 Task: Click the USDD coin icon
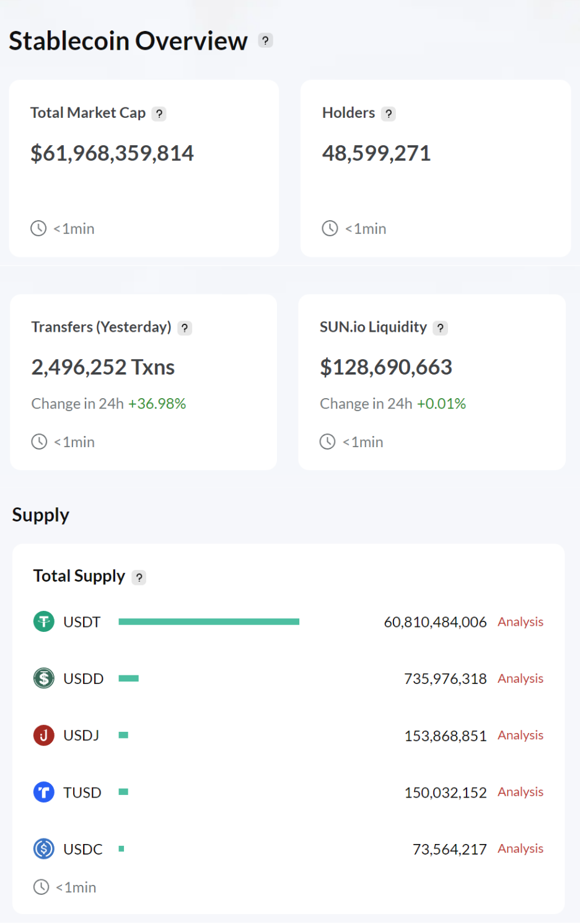44,678
